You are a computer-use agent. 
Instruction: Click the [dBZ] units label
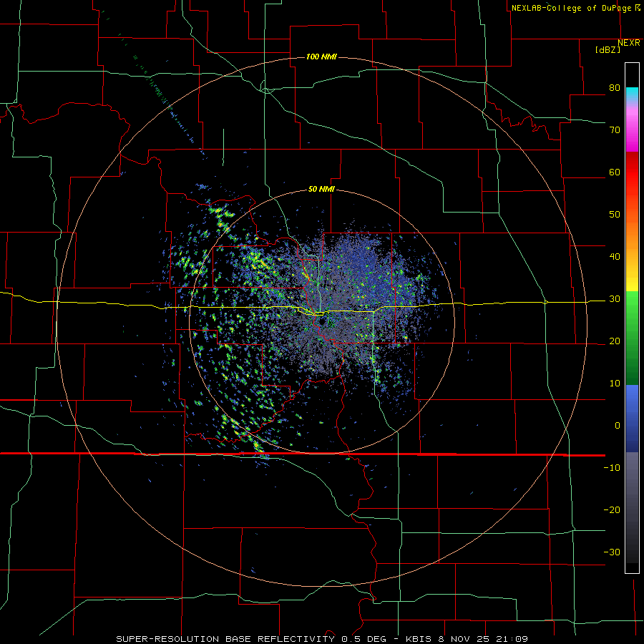(608, 49)
